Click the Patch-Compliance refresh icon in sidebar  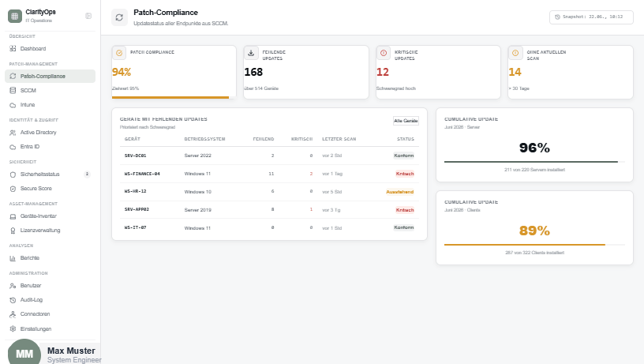pyautogui.click(x=13, y=76)
